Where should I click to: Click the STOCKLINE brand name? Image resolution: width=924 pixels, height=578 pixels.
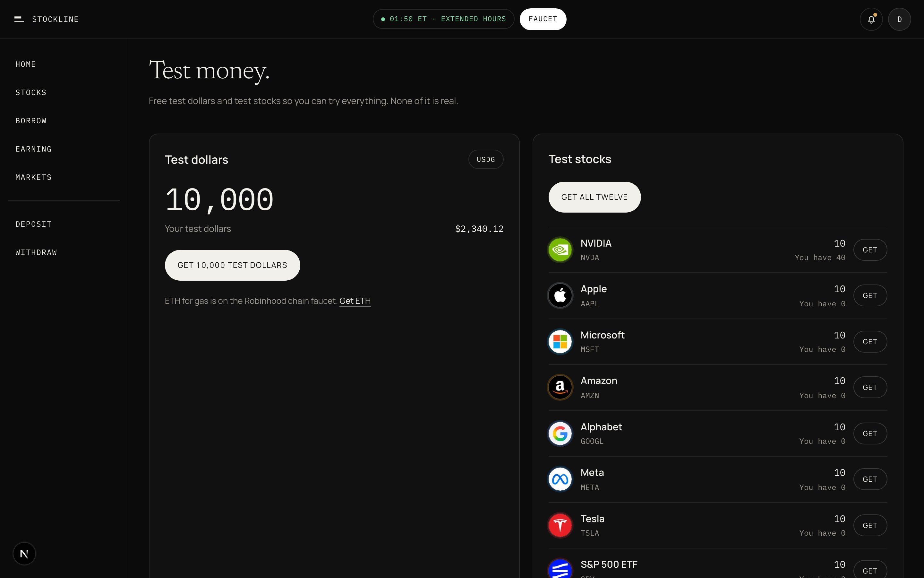56,19
